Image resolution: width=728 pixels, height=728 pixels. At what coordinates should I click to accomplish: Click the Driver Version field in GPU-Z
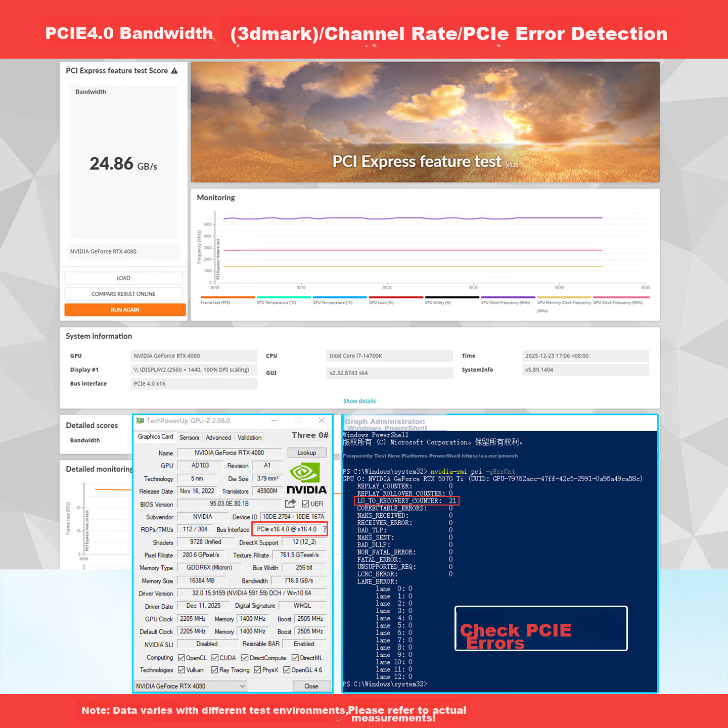point(251,593)
